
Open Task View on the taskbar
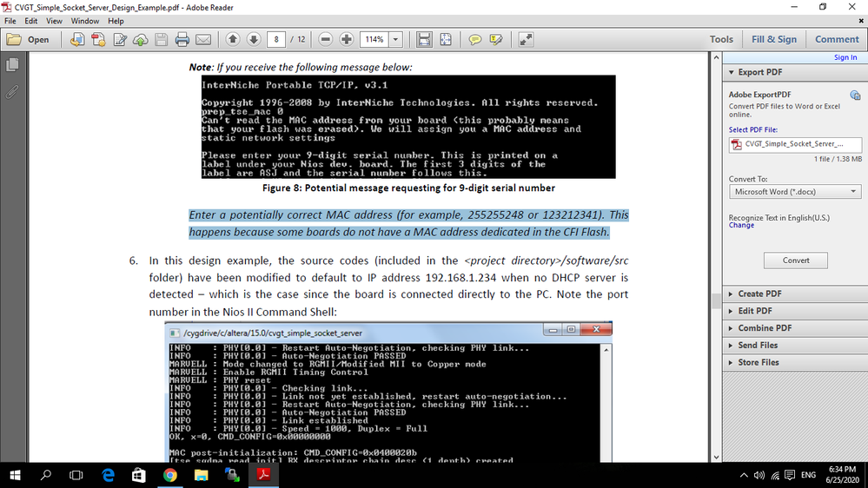pyautogui.click(x=76, y=475)
